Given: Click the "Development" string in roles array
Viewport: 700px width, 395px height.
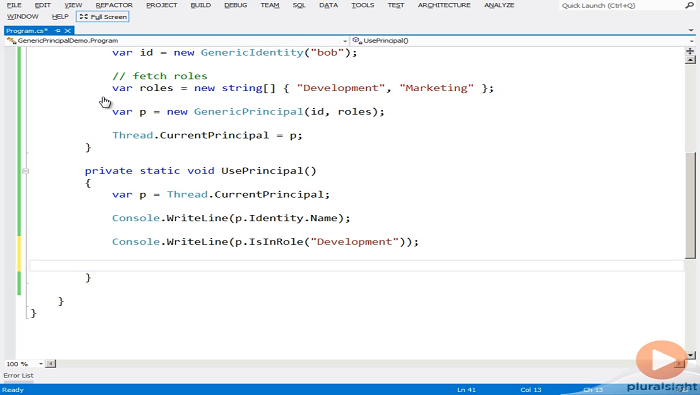Looking at the screenshot, I should 341,88.
